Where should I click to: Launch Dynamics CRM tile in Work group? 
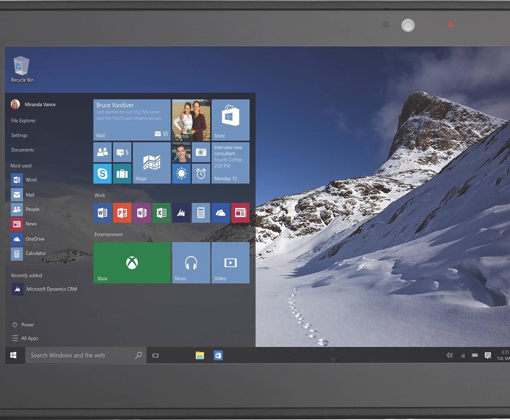coord(181,213)
